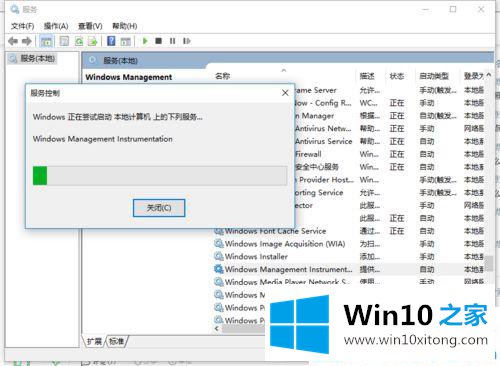
Task: Click the Services app icon in the title bar
Action: tap(14, 9)
